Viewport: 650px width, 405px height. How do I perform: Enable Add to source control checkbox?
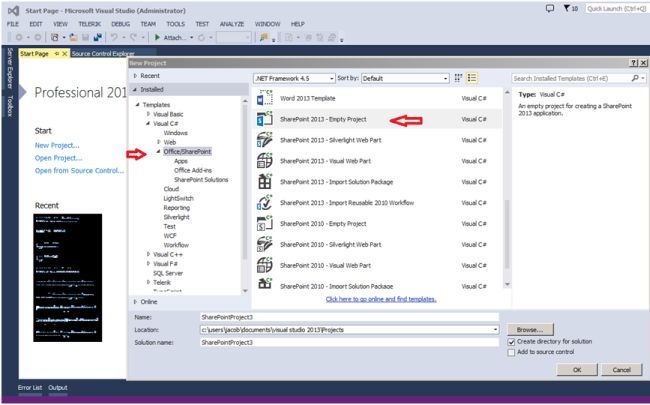coord(511,352)
